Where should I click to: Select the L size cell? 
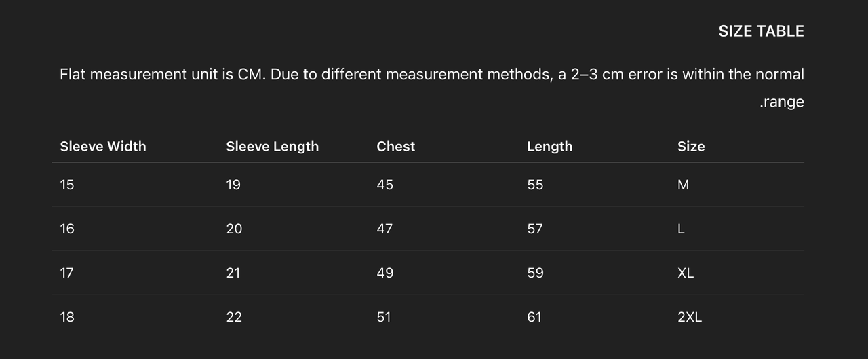[x=681, y=229]
